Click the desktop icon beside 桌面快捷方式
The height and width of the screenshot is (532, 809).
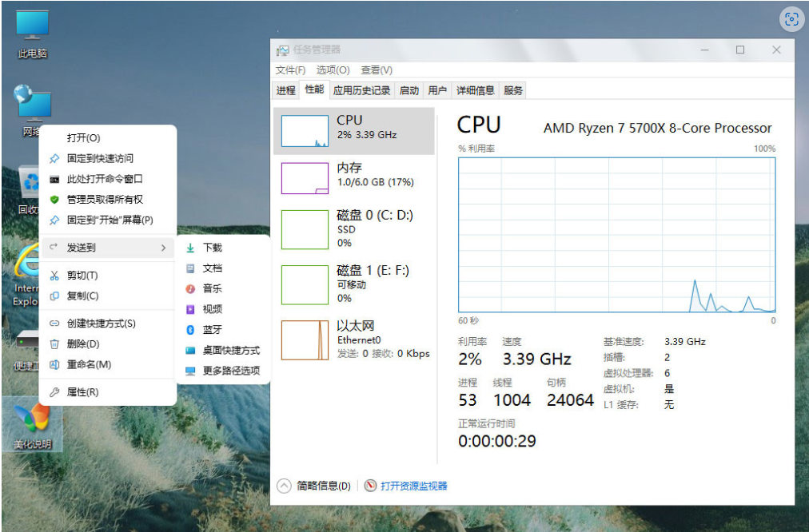[x=190, y=351]
